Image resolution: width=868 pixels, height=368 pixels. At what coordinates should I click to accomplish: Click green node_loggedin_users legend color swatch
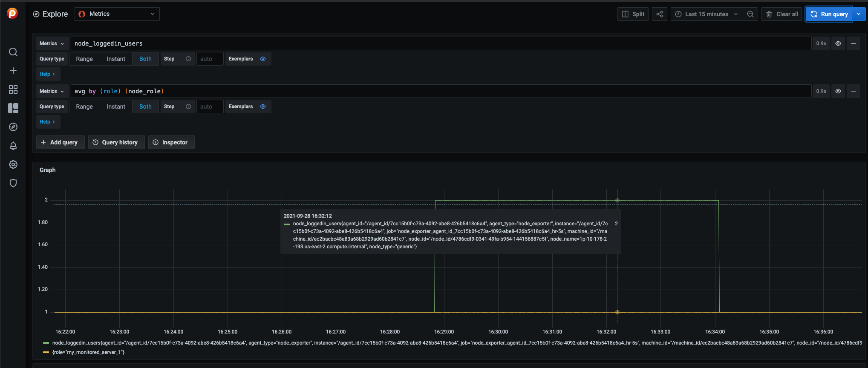click(46, 343)
